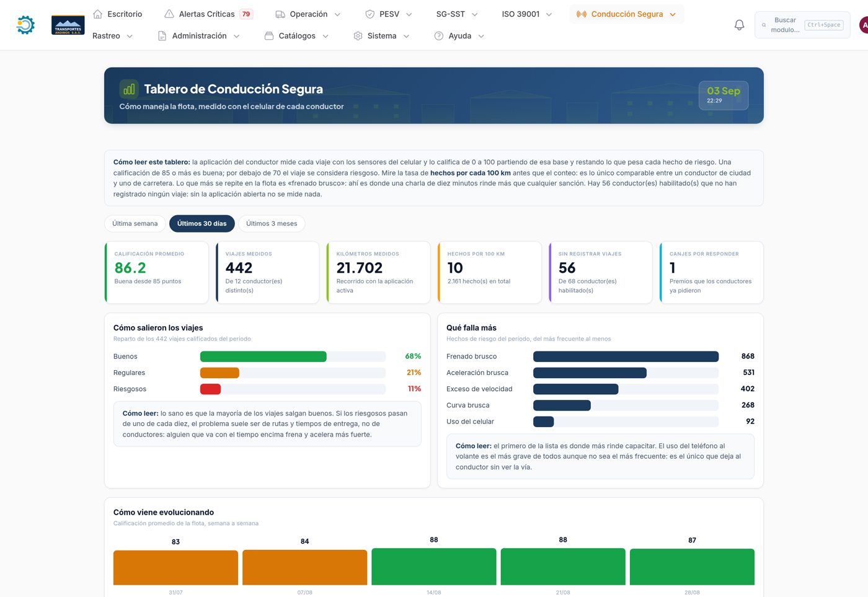Click the Hechos por 100 km card
868x597 pixels.
pos(489,273)
